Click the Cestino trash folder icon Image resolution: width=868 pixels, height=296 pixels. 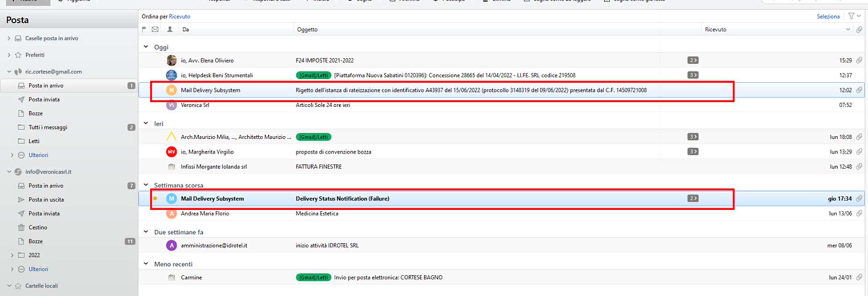tap(21, 227)
